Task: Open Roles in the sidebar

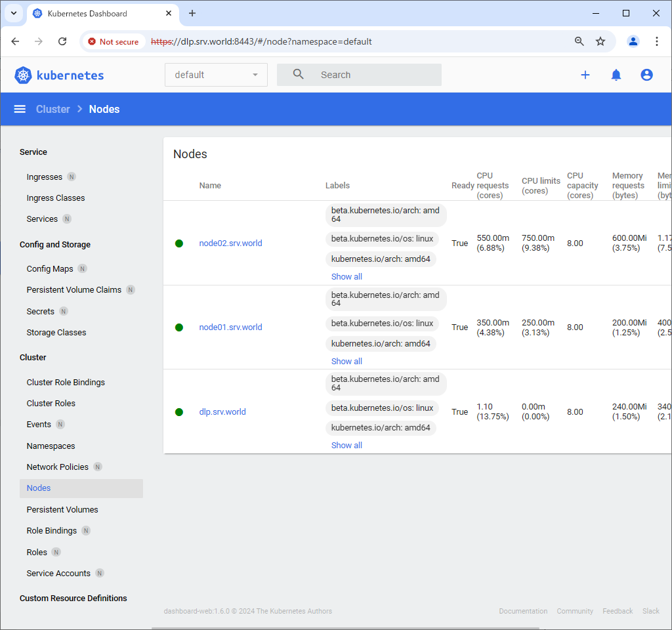Action: [x=37, y=552]
